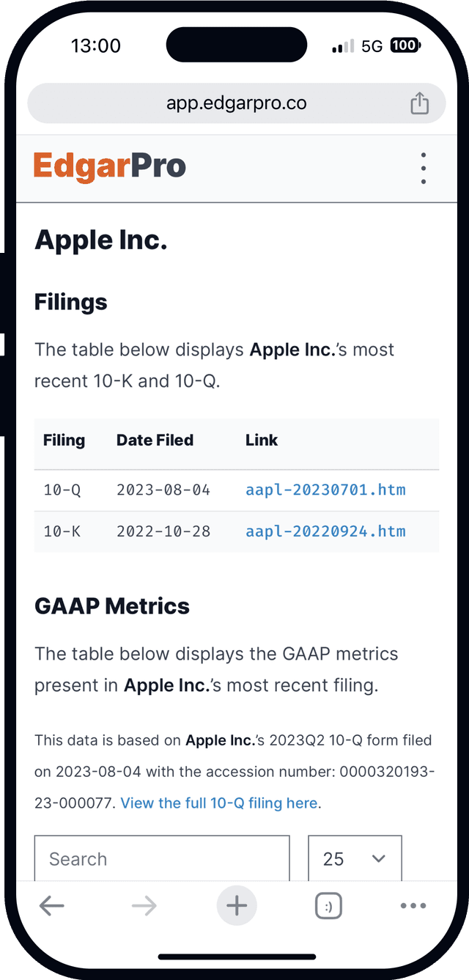Click the "Filing" column header
This screenshot has width=469, height=980.
(x=64, y=441)
